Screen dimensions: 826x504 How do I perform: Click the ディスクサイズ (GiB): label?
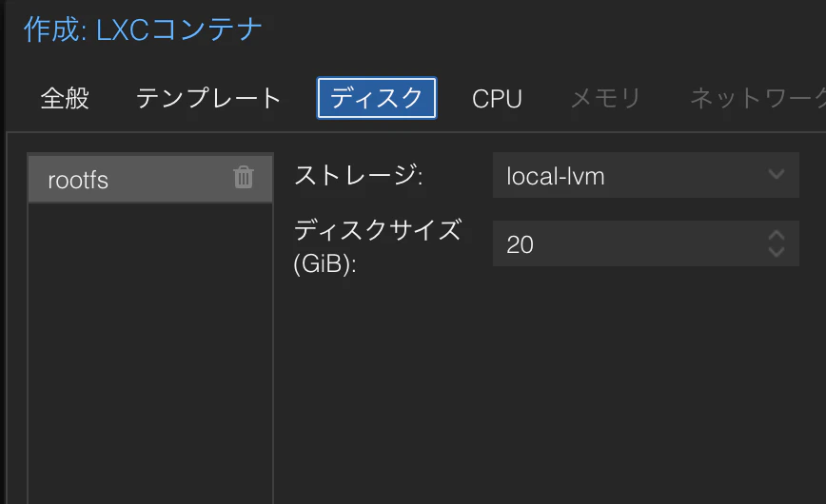pos(378,246)
